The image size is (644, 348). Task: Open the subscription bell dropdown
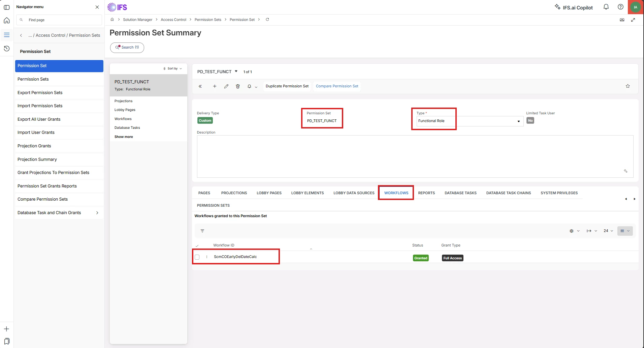(252, 86)
